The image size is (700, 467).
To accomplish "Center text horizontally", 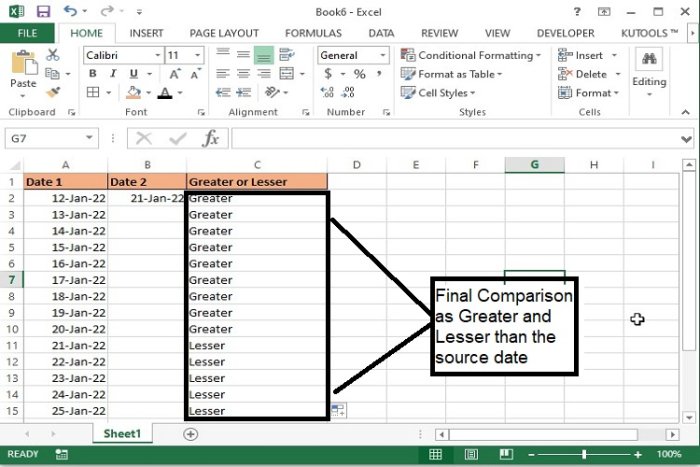I will 243,74.
